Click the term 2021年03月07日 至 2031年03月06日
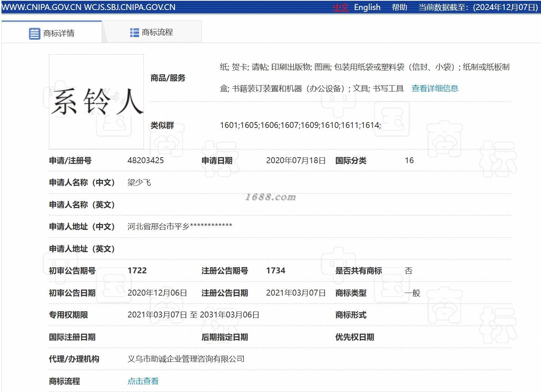541x392 pixels. pos(194,315)
